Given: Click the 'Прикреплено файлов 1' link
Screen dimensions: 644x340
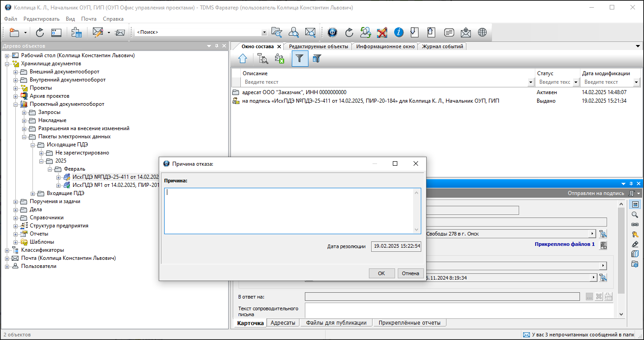Looking at the screenshot, I should (565, 245).
